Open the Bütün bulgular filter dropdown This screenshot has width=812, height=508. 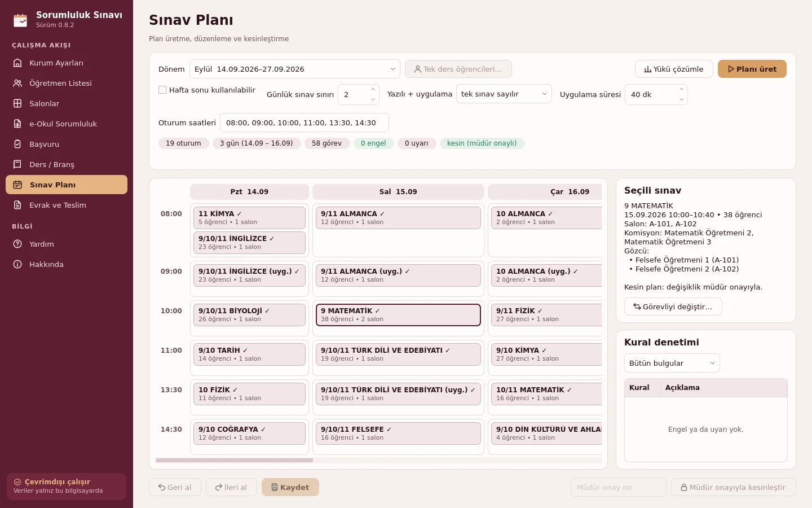point(672,363)
